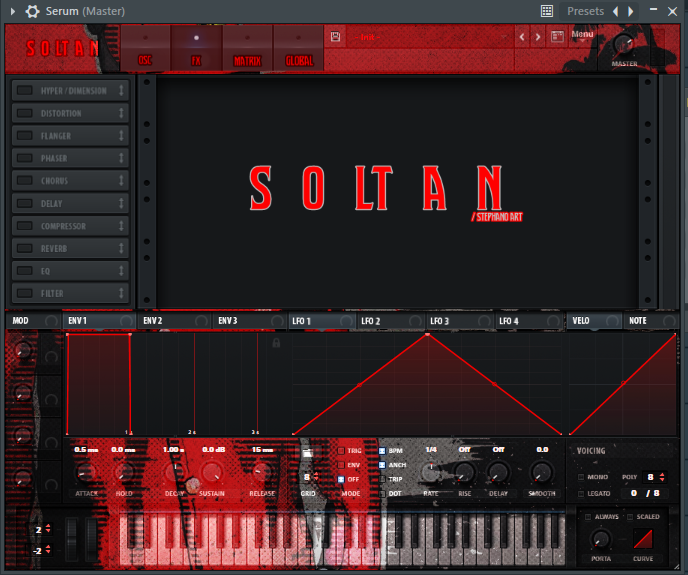The width and height of the screenshot is (688, 575).
Task: Go to previous FL wrapper preset arrow
Action: click(616, 11)
